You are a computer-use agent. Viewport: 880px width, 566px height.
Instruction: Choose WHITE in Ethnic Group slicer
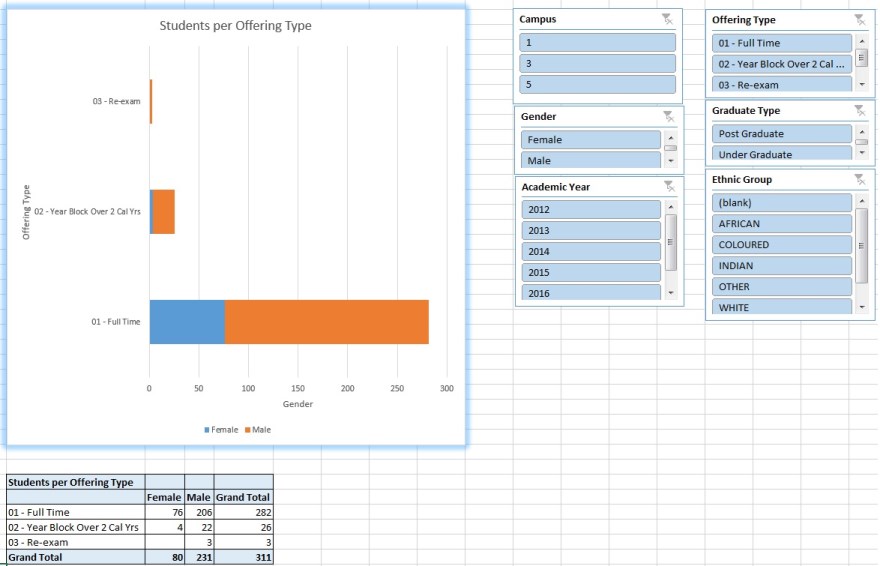click(781, 308)
